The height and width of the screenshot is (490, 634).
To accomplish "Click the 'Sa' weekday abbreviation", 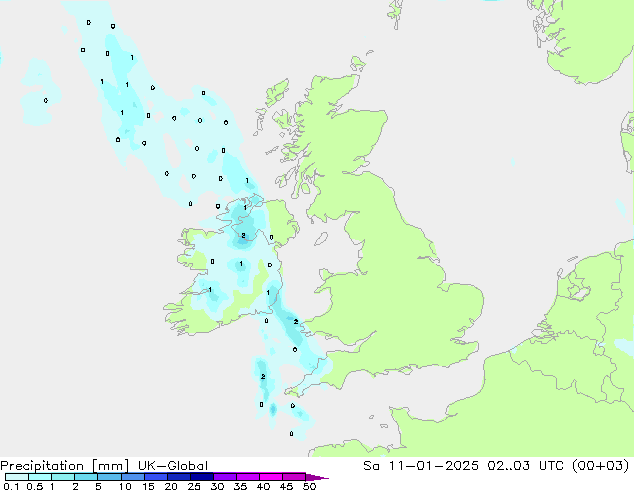I will [371, 466].
